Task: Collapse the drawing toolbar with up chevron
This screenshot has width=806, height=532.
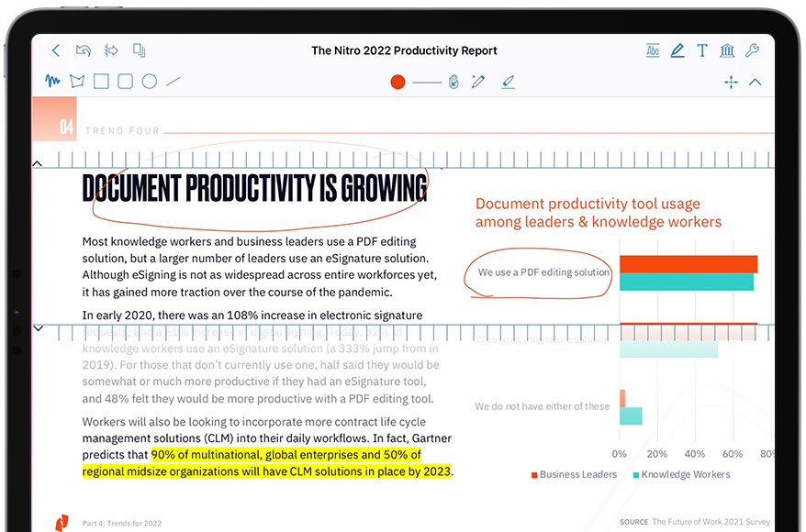Action: pos(756,83)
